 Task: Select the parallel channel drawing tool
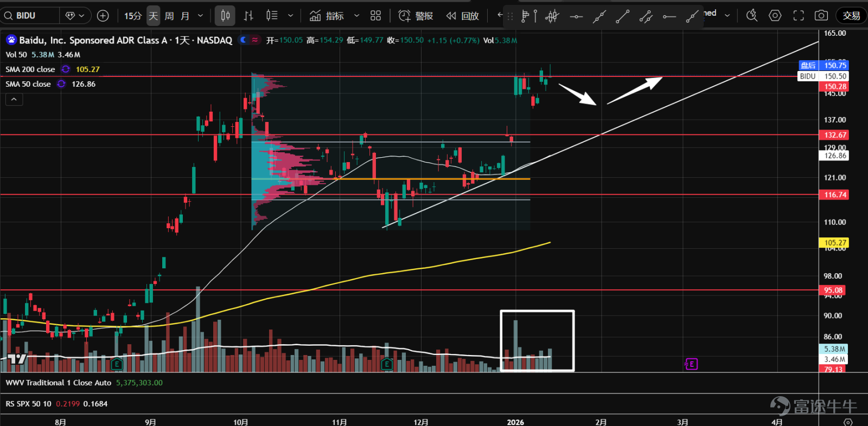646,17
